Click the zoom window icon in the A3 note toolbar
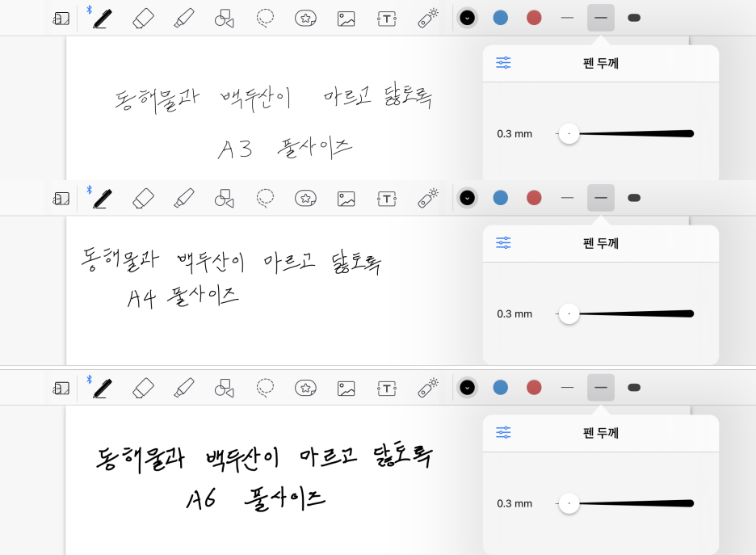Screen dimensions: 756x555 click(61, 19)
